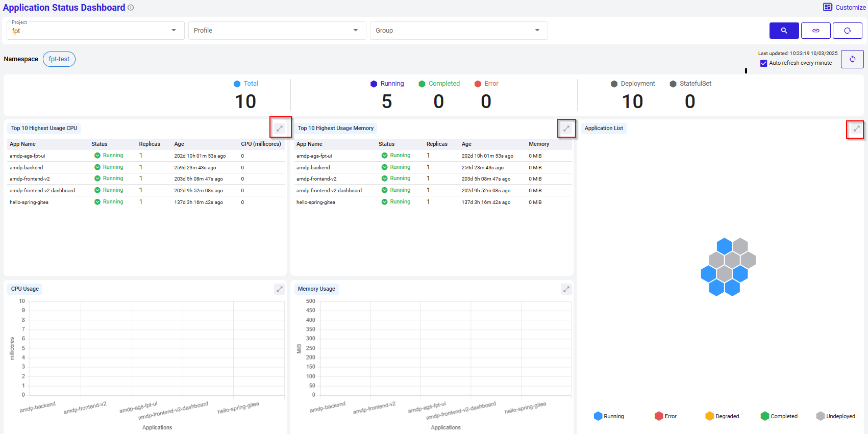
Task: Click amdp-frontend-v2 in the CPU table
Action: [30, 179]
